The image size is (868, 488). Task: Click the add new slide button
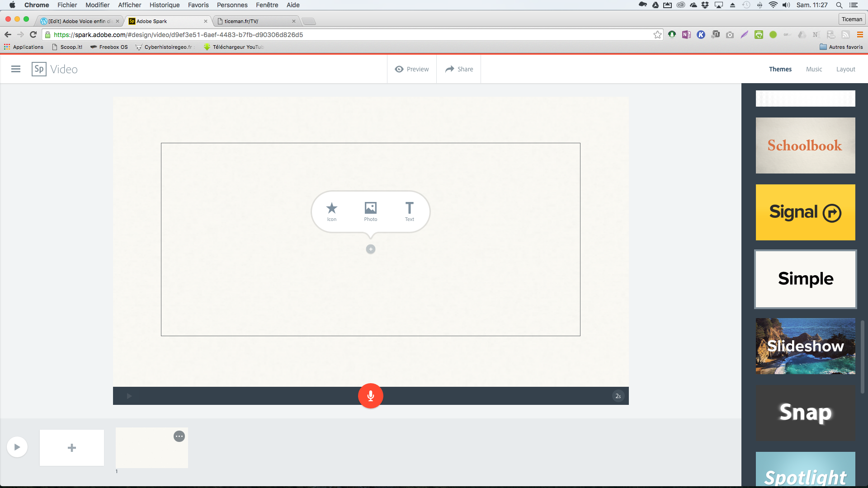(x=71, y=447)
